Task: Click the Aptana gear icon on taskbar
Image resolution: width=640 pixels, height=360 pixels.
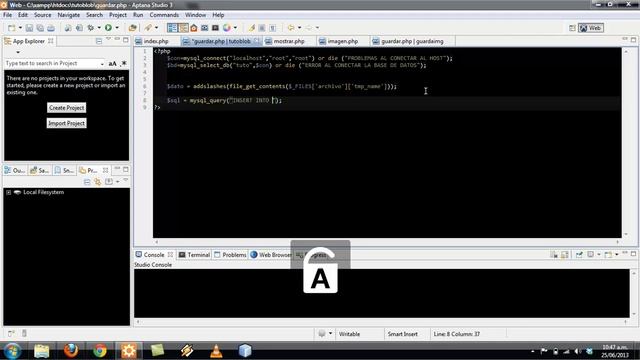Action: [x=129, y=351]
